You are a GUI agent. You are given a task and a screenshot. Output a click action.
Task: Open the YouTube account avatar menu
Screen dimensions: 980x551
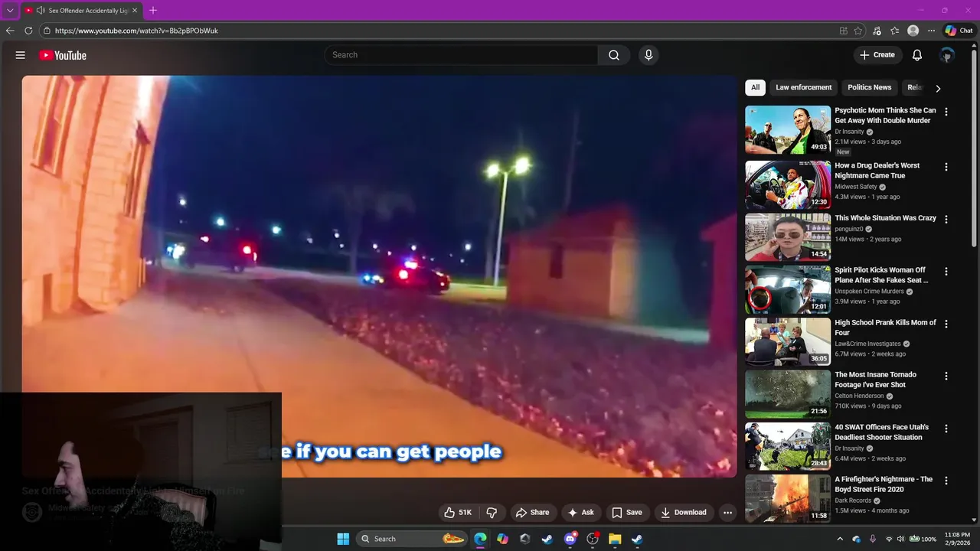point(947,55)
